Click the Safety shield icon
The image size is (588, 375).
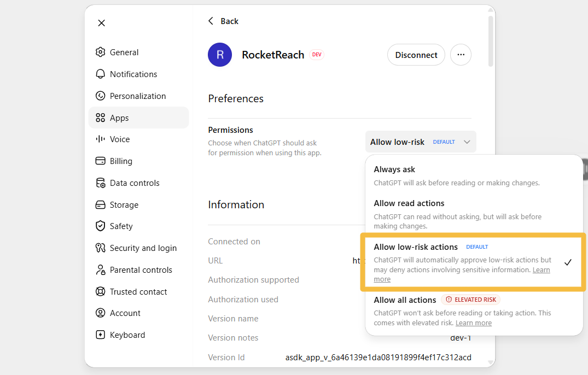[x=100, y=226]
